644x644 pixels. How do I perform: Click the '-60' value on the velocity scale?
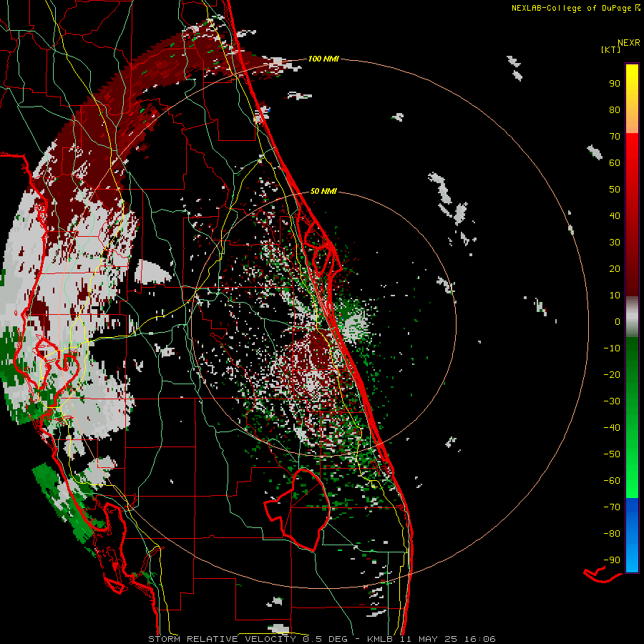click(612, 481)
